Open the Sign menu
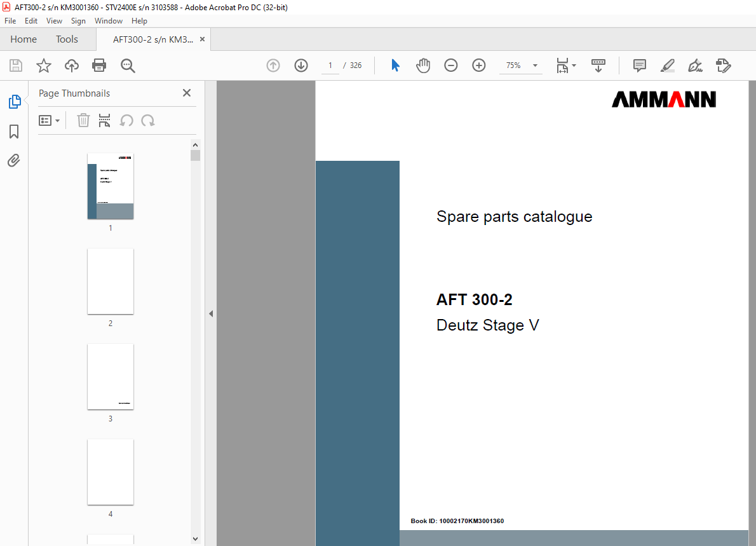 pyautogui.click(x=78, y=21)
